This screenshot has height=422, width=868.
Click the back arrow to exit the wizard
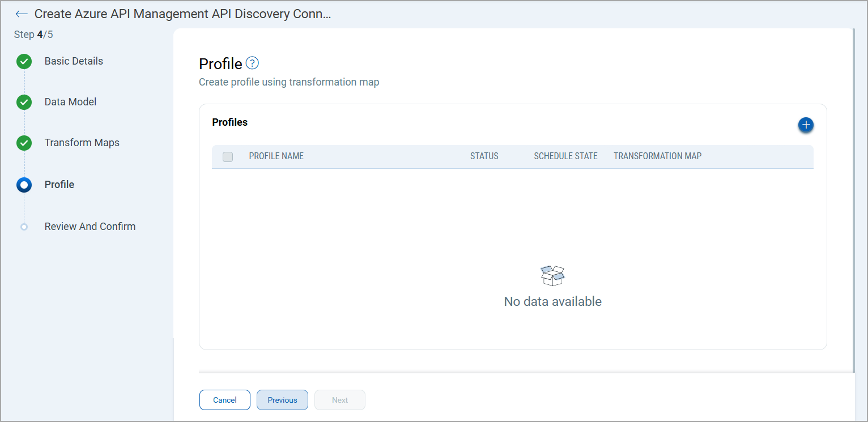click(22, 14)
